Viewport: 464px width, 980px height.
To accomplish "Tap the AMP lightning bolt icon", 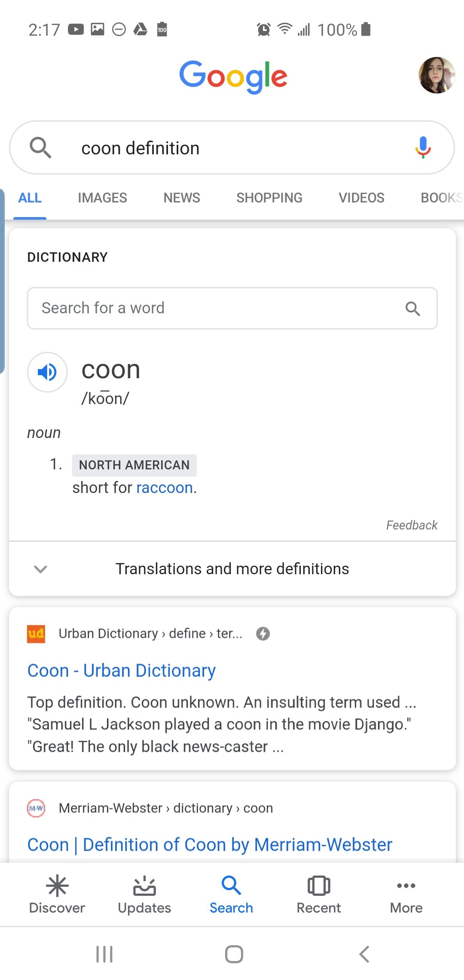I will click(x=263, y=634).
